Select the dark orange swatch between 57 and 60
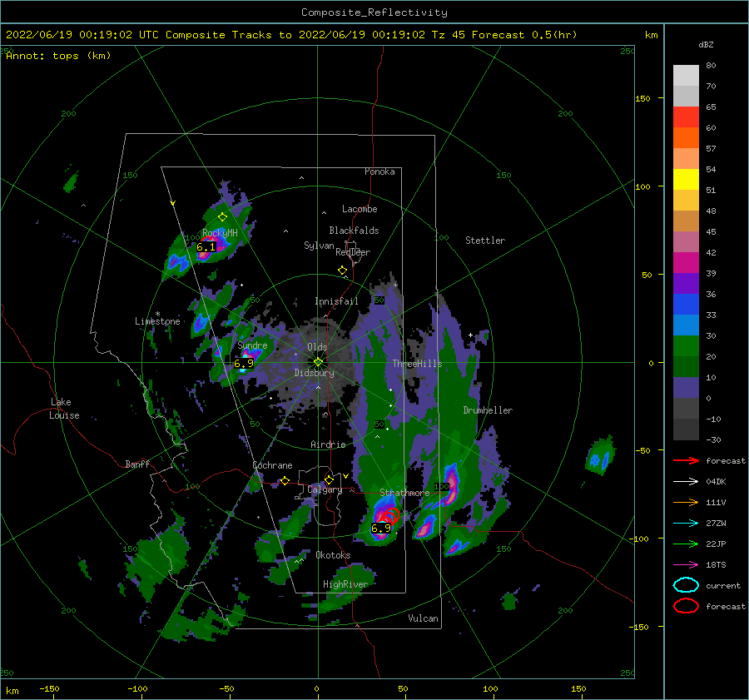This screenshot has width=749, height=700. point(686,138)
